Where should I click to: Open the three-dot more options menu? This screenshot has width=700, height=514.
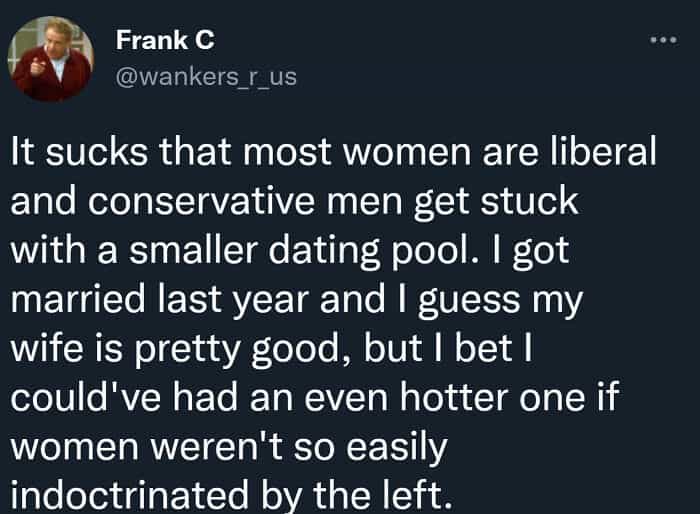click(x=662, y=41)
